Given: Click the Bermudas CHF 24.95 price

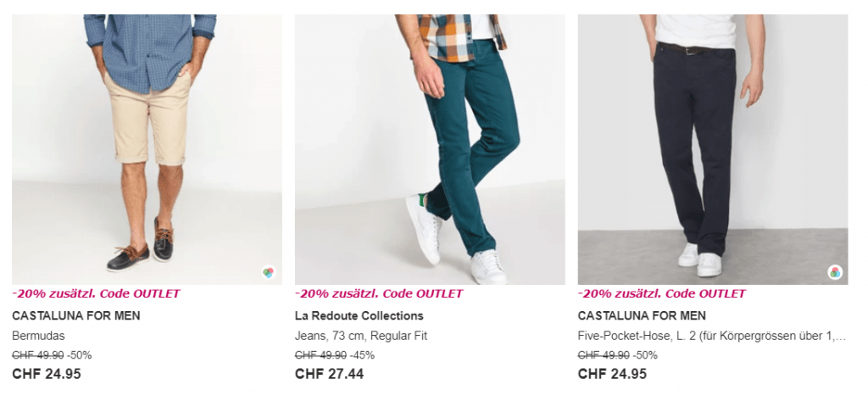Looking at the screenshot, I should tap(47, 374).
